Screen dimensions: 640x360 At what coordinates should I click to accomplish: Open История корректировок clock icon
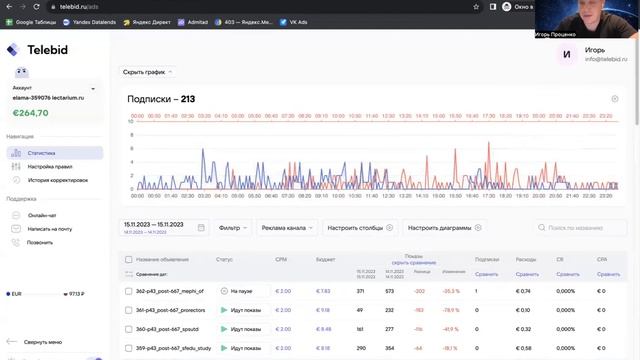16,180
